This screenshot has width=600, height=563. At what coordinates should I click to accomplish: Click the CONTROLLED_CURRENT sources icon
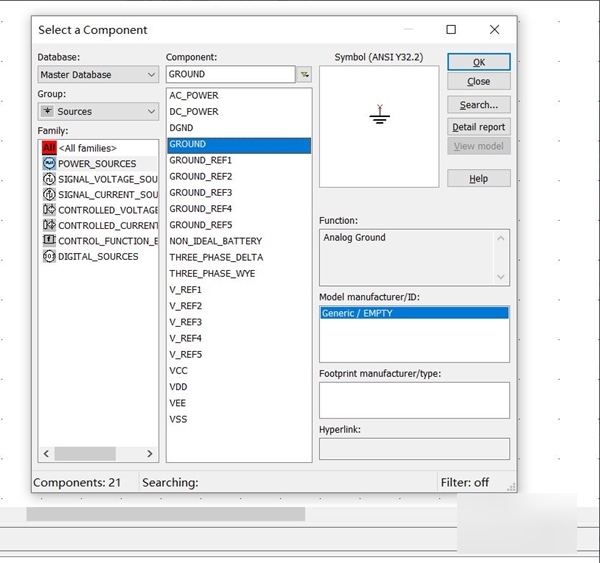tap(49, 226)
